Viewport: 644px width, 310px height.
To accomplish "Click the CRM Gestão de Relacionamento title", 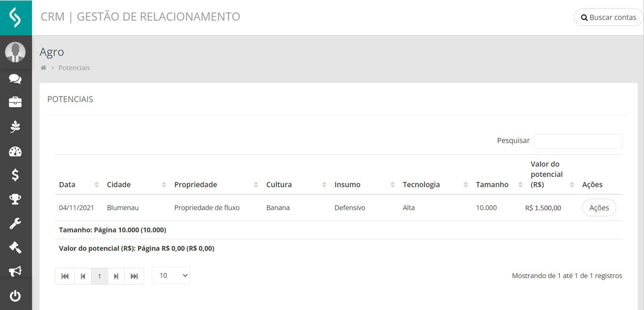I will (x=140, y=17).
